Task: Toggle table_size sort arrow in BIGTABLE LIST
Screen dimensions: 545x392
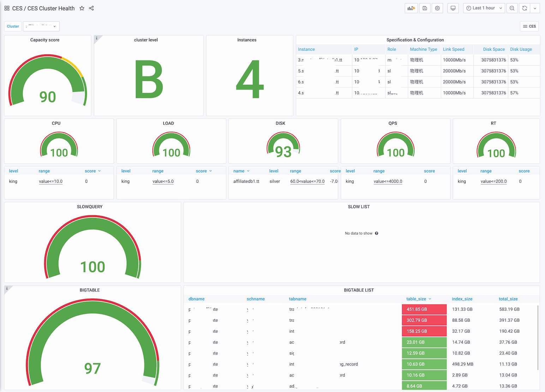Action: click(x=430, y=299)
